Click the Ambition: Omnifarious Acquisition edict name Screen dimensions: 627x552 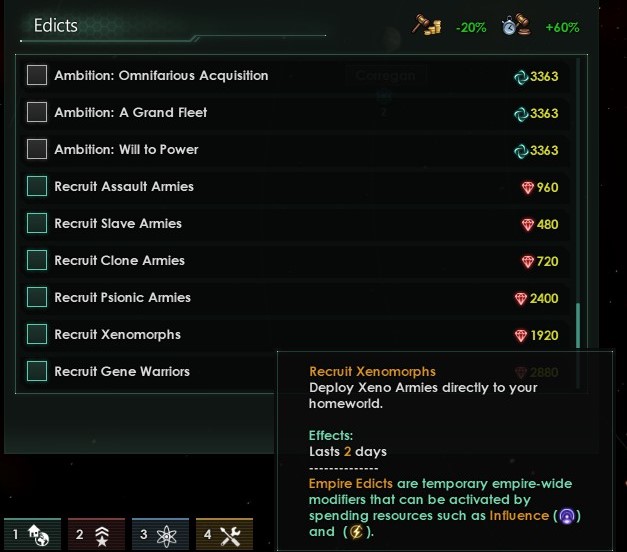point(161,76)
